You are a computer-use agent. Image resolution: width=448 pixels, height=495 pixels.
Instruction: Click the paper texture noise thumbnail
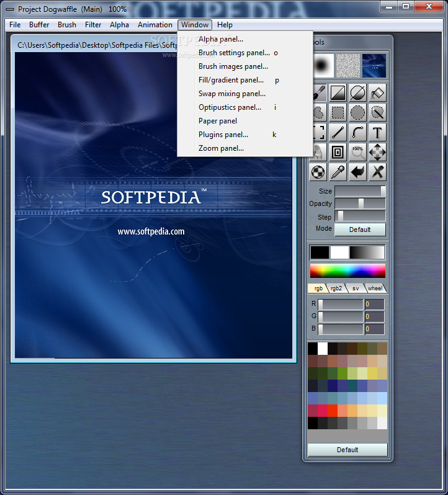(348, 66)
